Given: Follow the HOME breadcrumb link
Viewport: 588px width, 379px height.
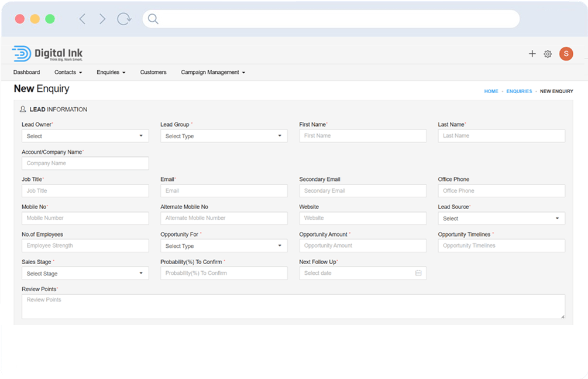Looking at the screenshot, I should [x=491, y=91].
